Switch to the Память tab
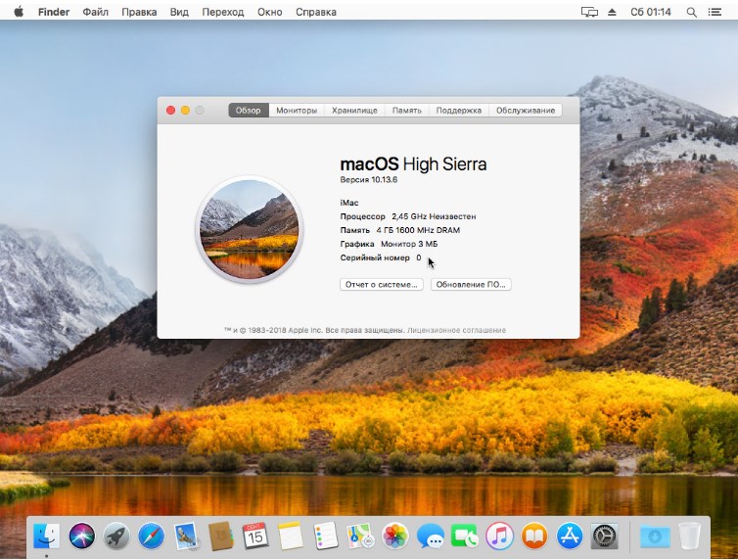Screen dimensions: 738x560 [x=406, y=110]
